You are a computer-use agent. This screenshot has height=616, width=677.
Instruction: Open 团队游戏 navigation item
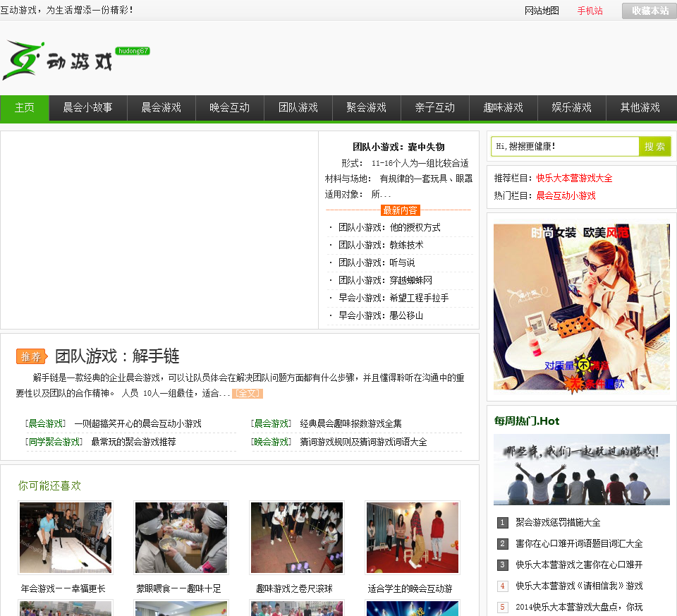click(x=298, y=107)
